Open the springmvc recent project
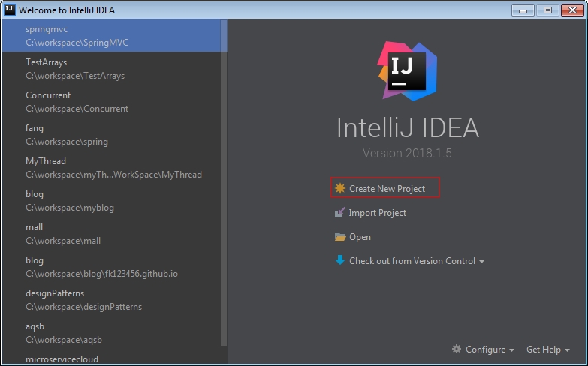588x366 pixels. coord(112,35)
